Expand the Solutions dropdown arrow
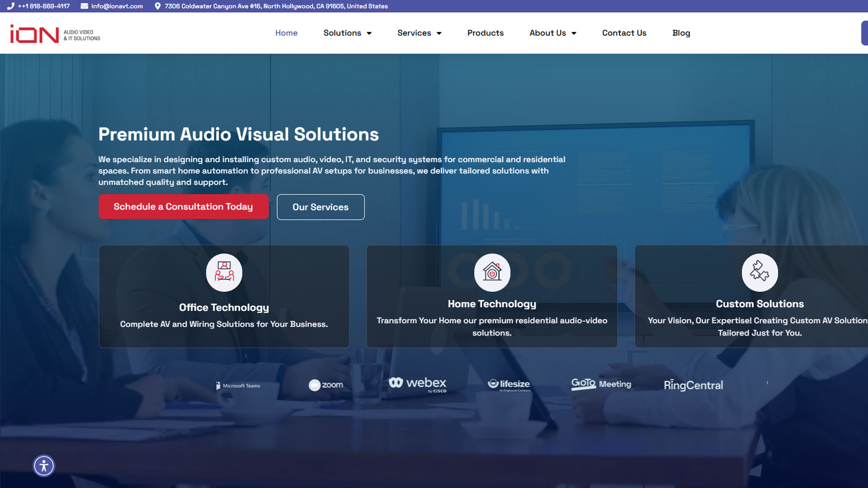868x488 pixels. (369, 33)
